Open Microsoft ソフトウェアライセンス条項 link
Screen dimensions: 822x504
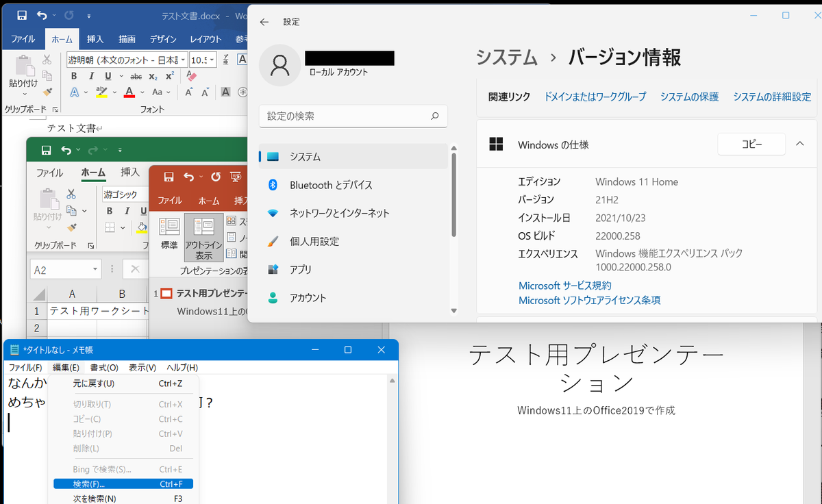pos(590,300)
